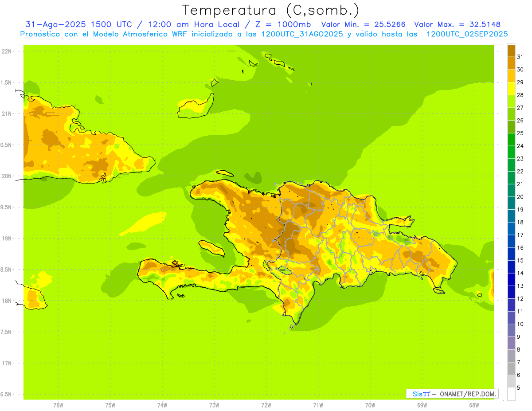This screenshot has height=411, width=532.
Task: Click the "1200UTC_02SEP2025" valid-until time
Action: pyautogui.click(x=467, y=34)
